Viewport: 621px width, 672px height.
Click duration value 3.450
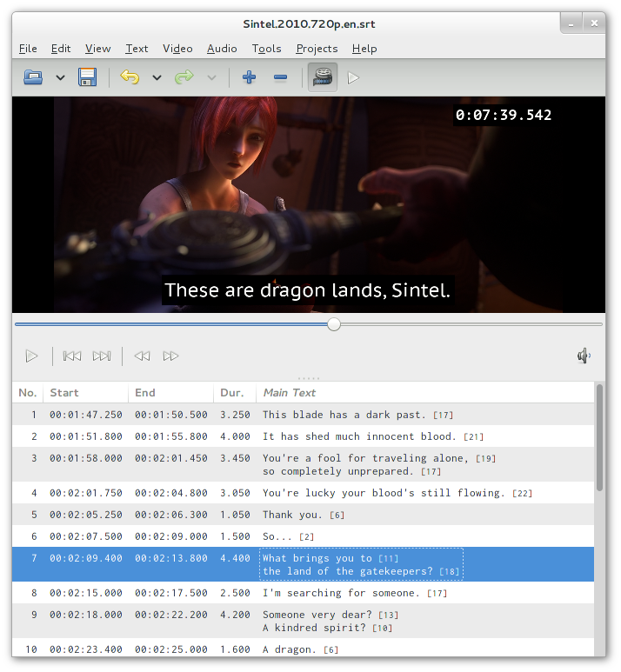click(x=235, y=458)
